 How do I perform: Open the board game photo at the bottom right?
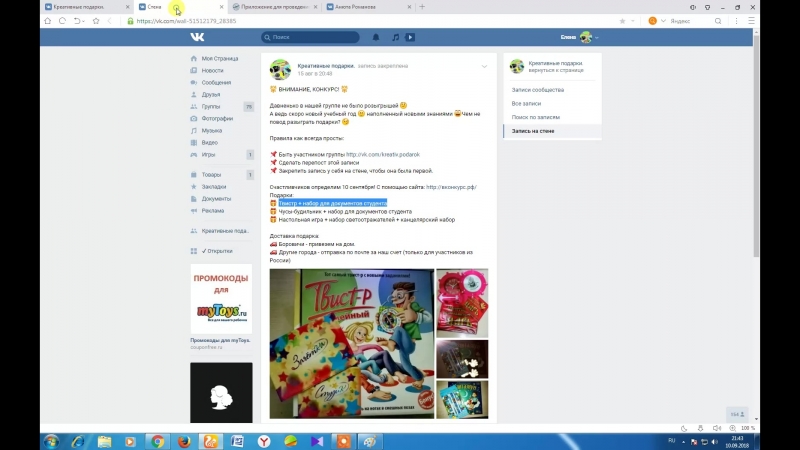point(462,399)
